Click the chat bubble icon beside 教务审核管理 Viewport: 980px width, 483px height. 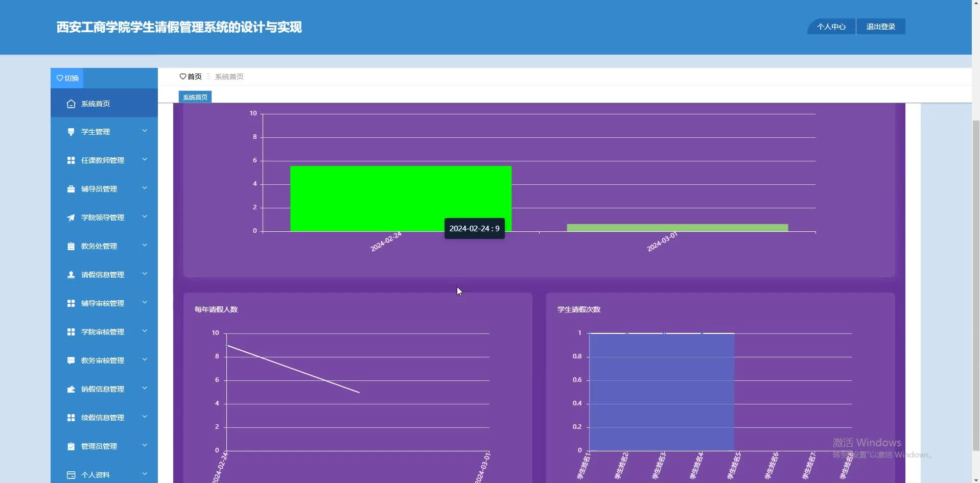[x=71, y=360]
